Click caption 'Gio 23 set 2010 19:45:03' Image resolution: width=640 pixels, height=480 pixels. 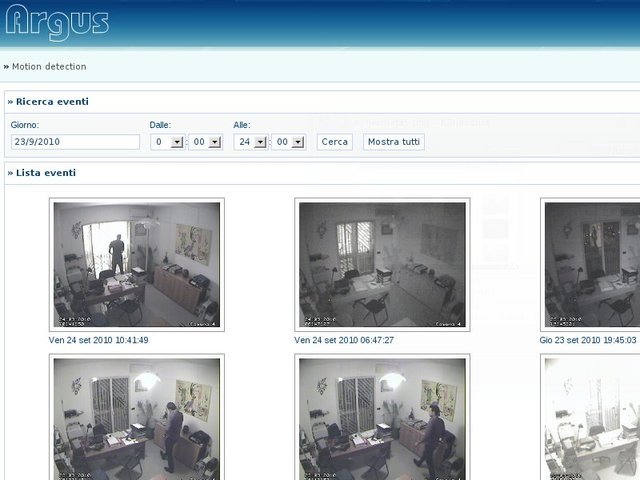pyautogui.click(x=588, y=340)
